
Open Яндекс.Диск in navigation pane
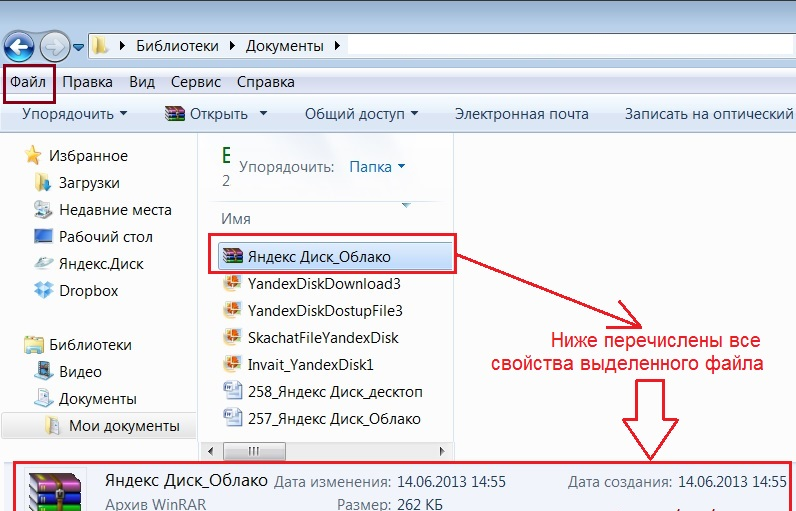point(101,263)
